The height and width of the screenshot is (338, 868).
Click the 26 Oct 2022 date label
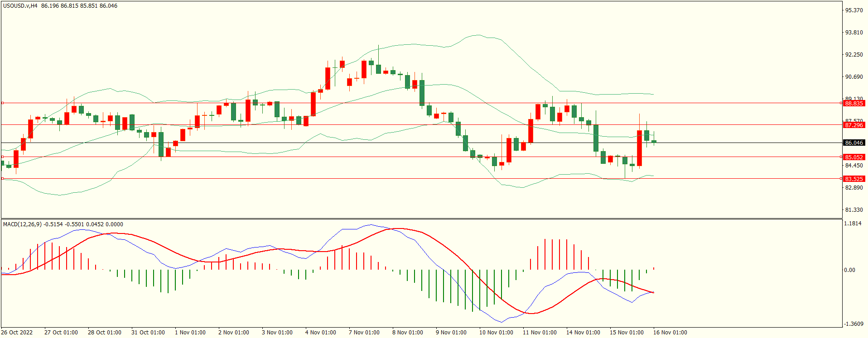point(17,333)
